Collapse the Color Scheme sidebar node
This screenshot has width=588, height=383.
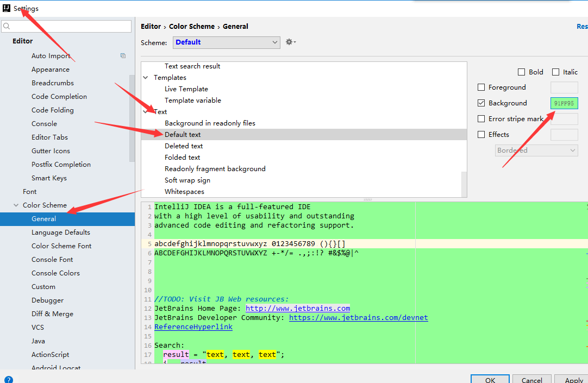16,205
